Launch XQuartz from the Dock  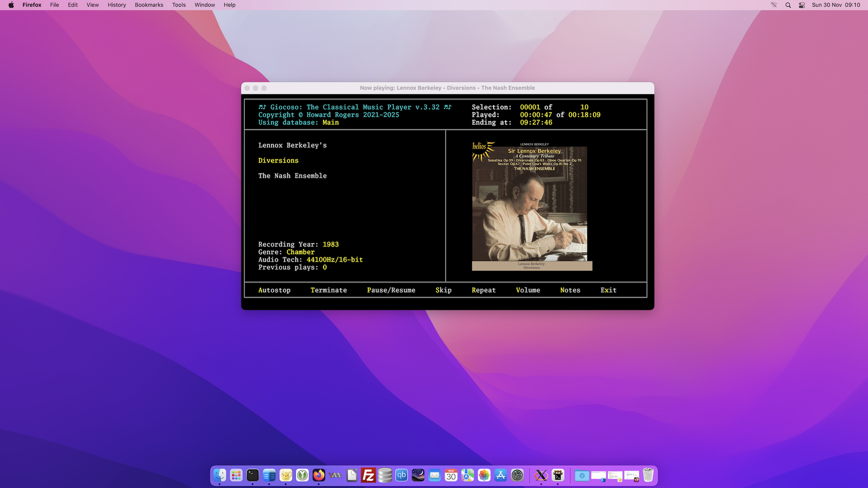541,475
